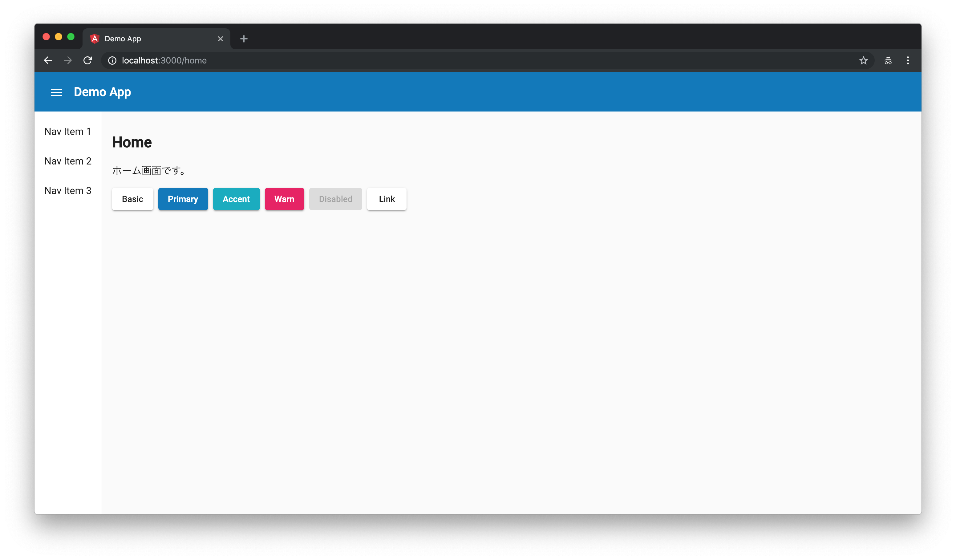956x560 pixels.
Task: Open Nav Item 1 in sidebar
Action: [x=67, y=132]
